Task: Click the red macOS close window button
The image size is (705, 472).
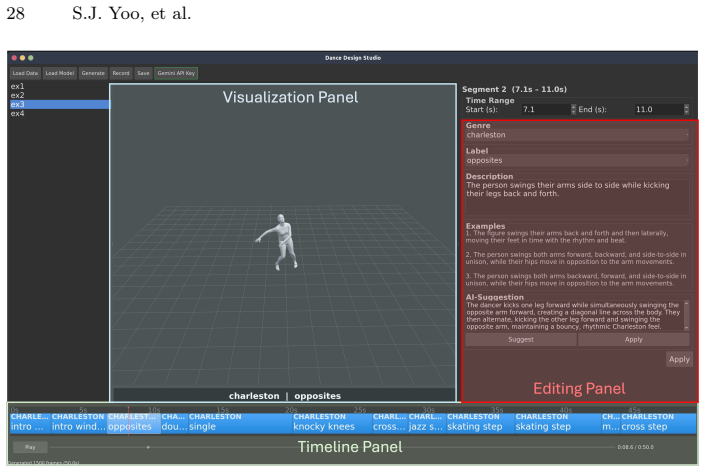Action: tap(14, 58)
